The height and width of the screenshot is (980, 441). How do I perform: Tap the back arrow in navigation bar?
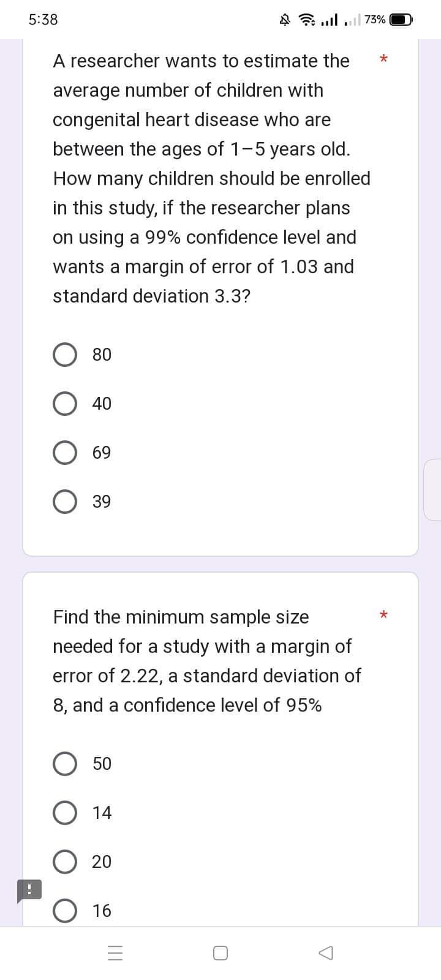pyautogui.click(x=325, y=952)
